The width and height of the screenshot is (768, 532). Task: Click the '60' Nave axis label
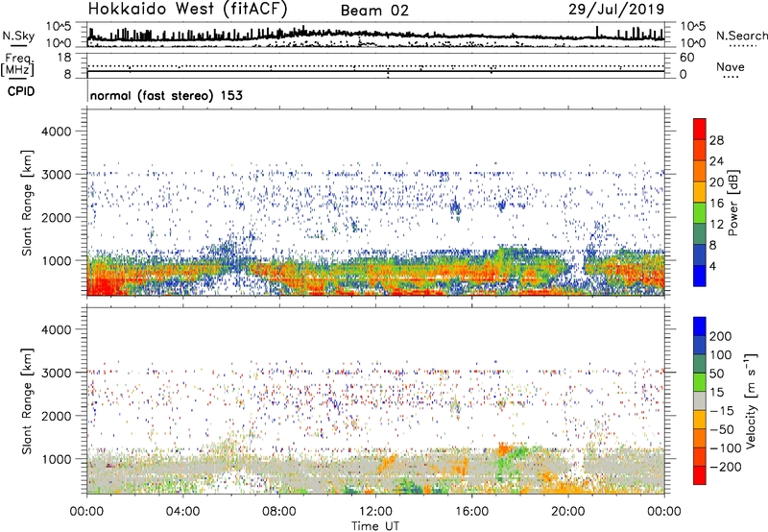pyautogui.click(x=686, y=58)
